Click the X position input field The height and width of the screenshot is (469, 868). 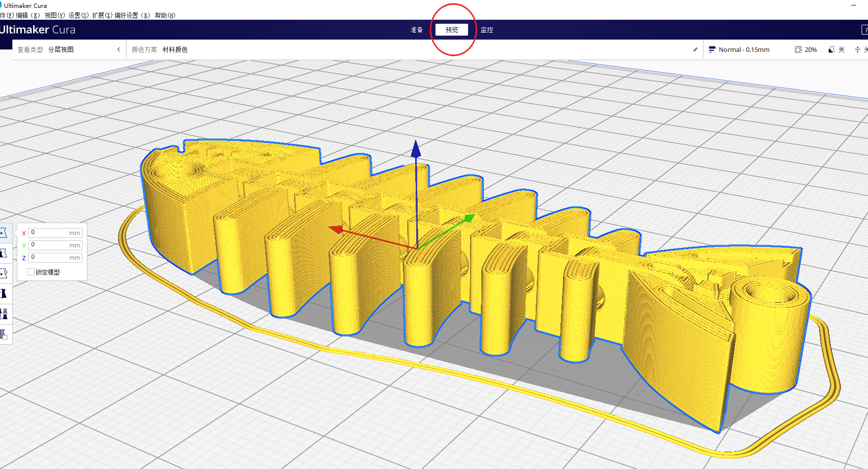click(x=55, y=233)
